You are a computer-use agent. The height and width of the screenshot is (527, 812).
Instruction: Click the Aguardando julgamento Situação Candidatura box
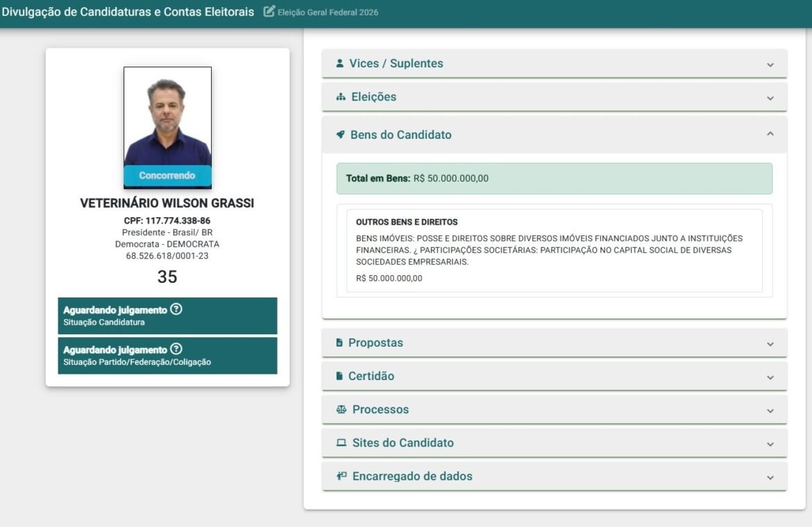pyautogui.click(x=167, y=316)
